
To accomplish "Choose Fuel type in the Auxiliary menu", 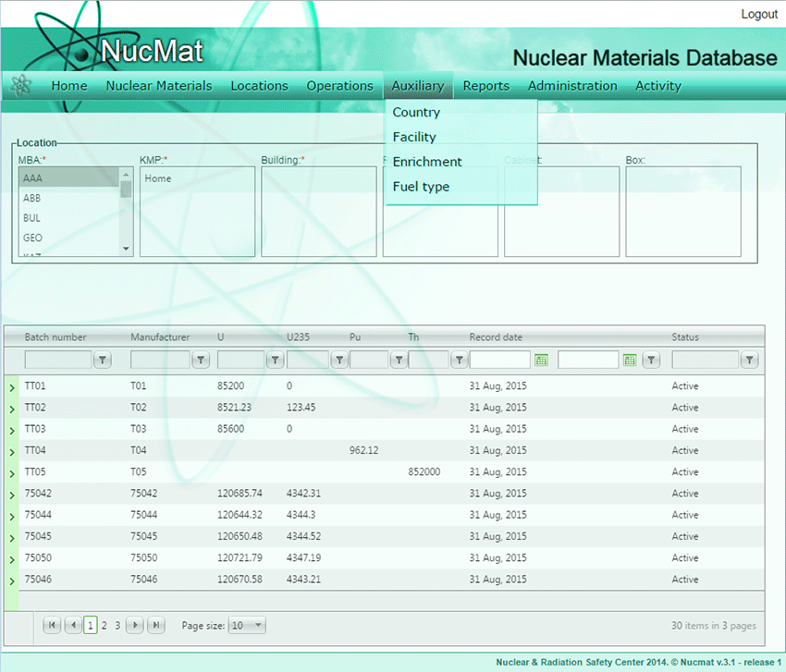I will click(x=421, y=187).
